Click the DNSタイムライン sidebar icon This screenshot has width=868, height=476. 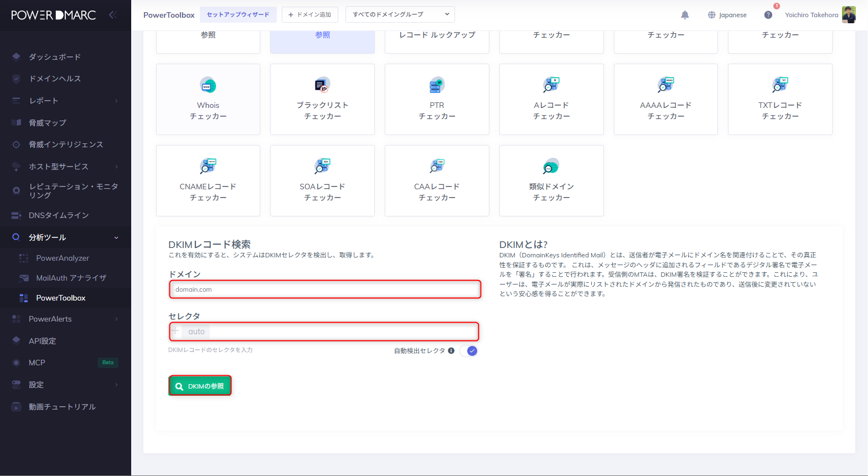[16, 215]
